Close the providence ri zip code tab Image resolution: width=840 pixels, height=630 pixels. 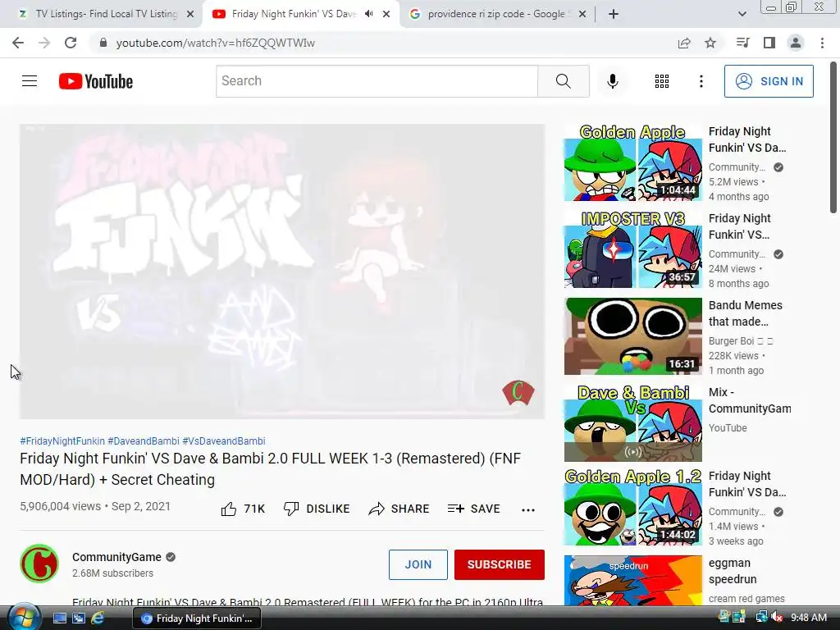tap(582, 15)
